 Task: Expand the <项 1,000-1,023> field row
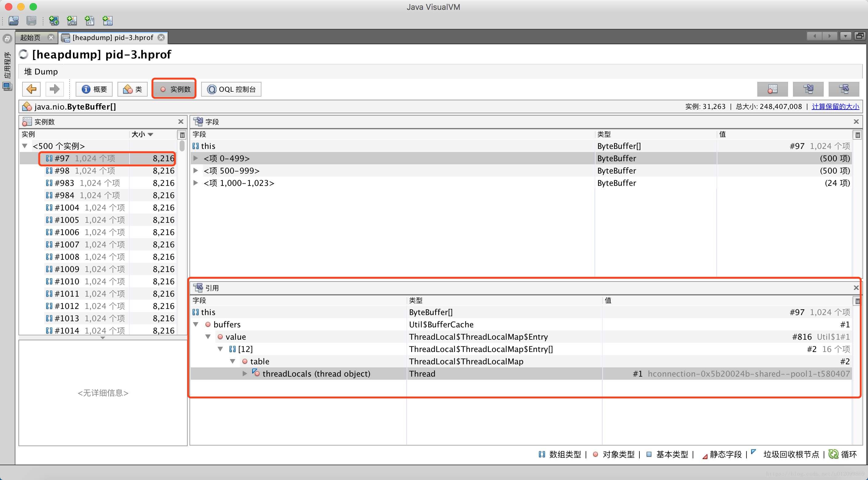coord(195,183)
